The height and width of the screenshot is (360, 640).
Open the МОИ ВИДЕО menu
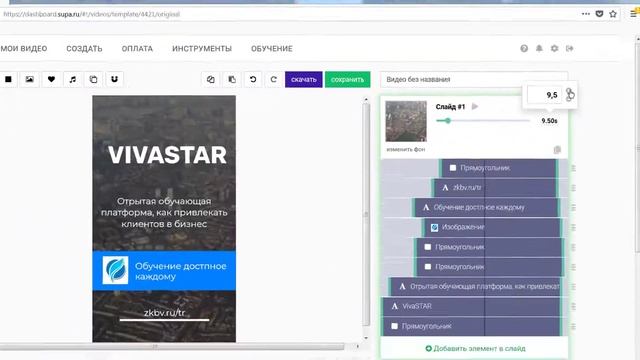(24, 49)
